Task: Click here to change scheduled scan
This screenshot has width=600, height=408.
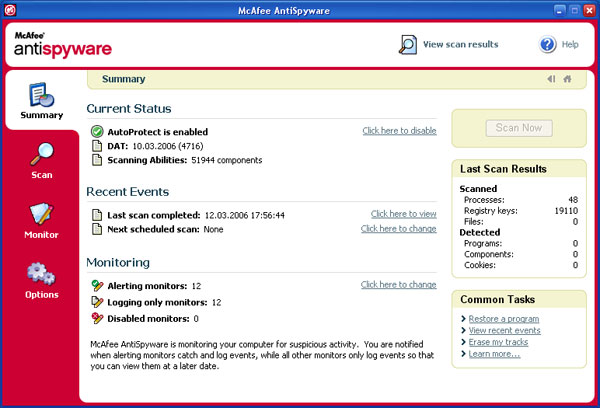Action: click(398, 228)
